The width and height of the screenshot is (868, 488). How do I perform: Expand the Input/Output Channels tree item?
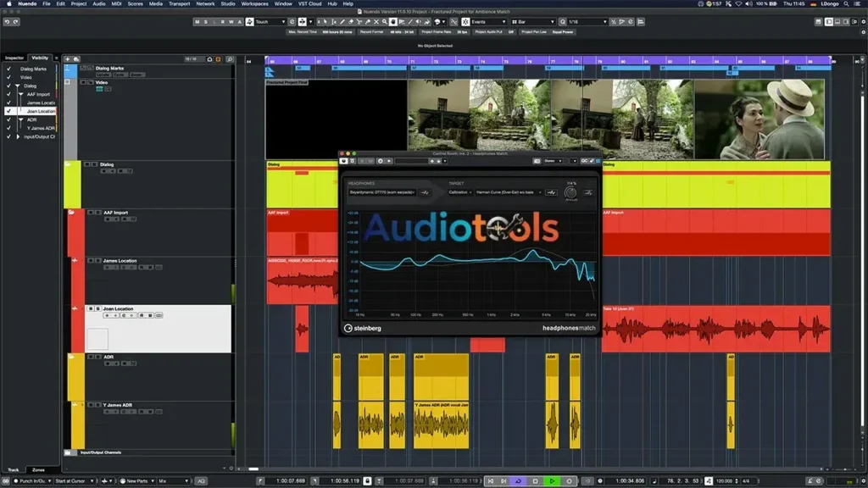[18, 136]
